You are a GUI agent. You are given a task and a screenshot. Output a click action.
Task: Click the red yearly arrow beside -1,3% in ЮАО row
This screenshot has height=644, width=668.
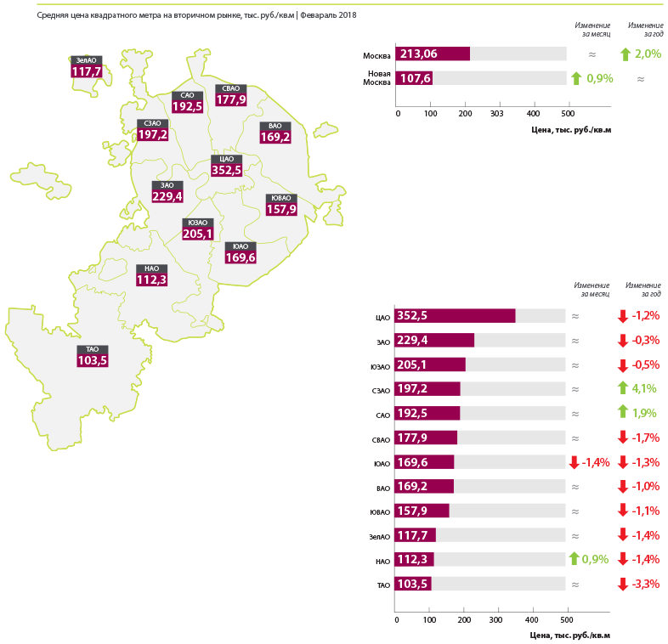tap(623, 462)
